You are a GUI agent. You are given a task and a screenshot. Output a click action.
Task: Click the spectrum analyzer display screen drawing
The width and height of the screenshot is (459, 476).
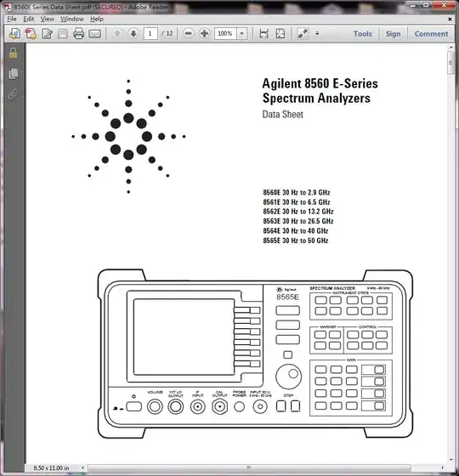[x=184, y=337]
